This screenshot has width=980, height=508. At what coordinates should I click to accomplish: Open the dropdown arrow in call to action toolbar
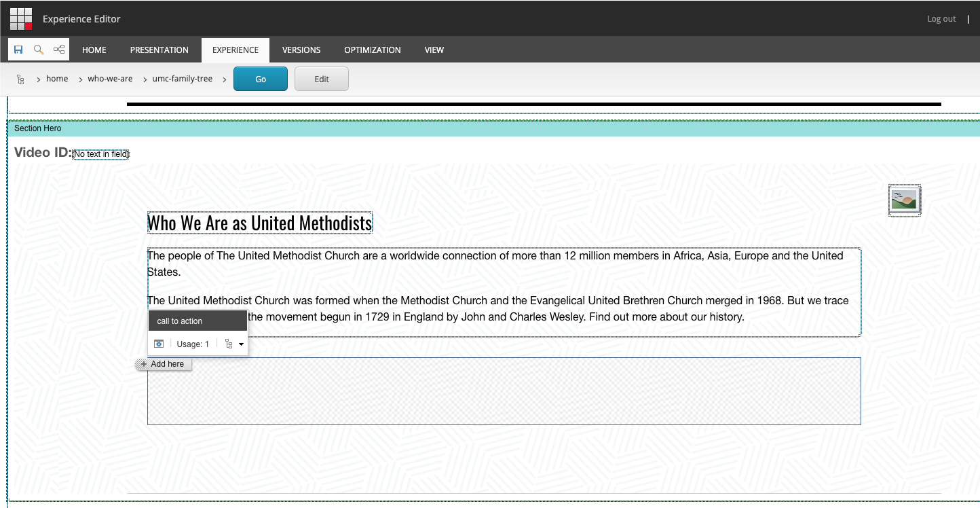[x=241, y=344]
